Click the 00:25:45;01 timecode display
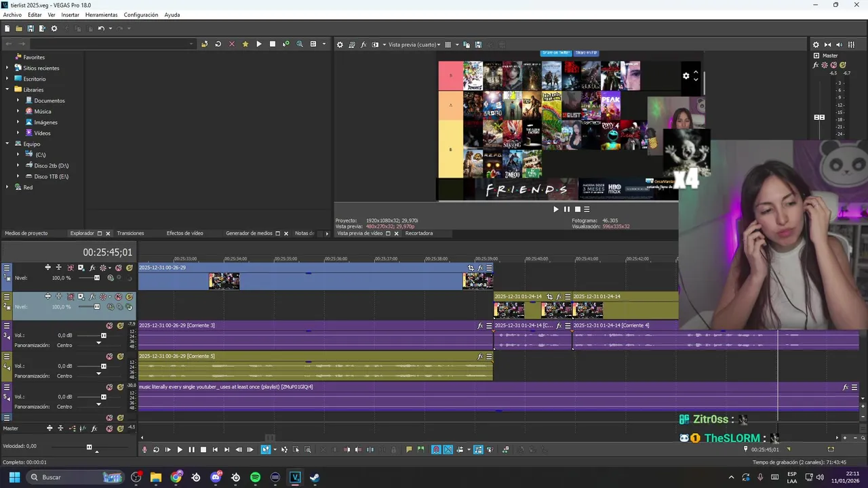868x488 pixels. pos(107,252)
